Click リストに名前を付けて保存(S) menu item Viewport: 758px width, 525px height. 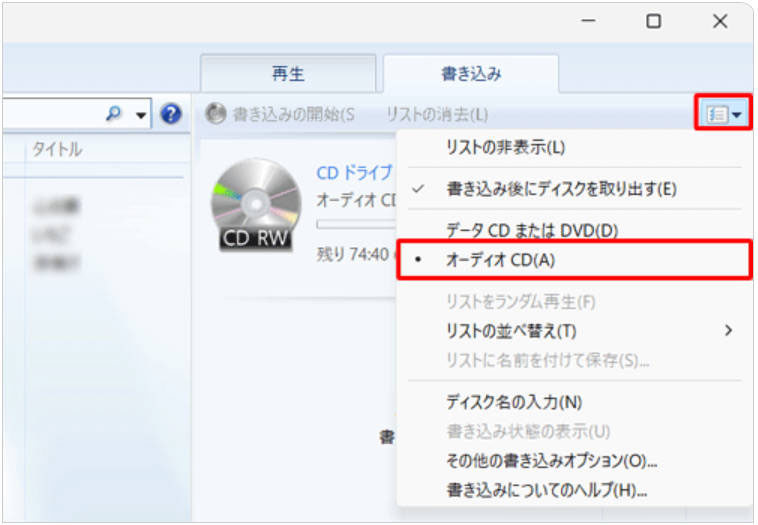tap(574, 360)
